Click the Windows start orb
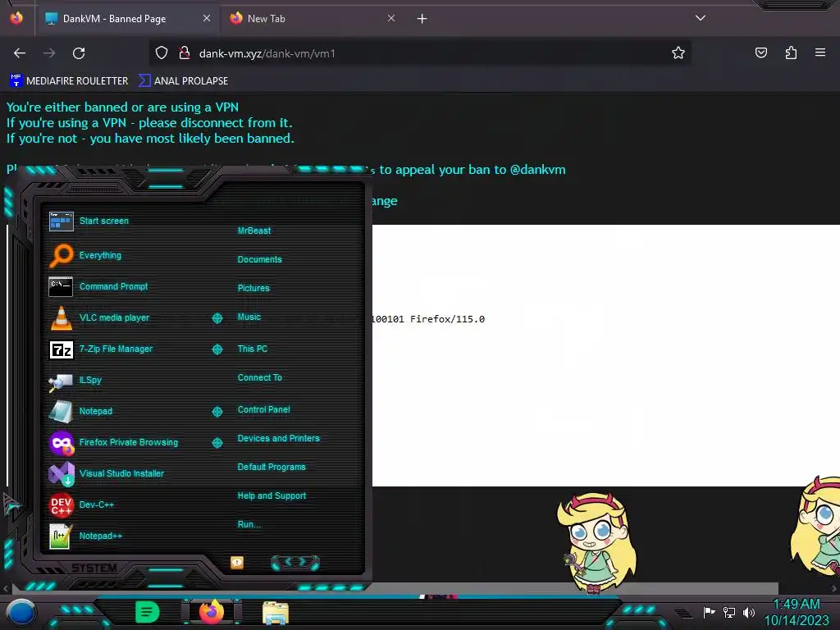Image resolution: width=840 pixels, height=630 pixels. tap(21, 612)
